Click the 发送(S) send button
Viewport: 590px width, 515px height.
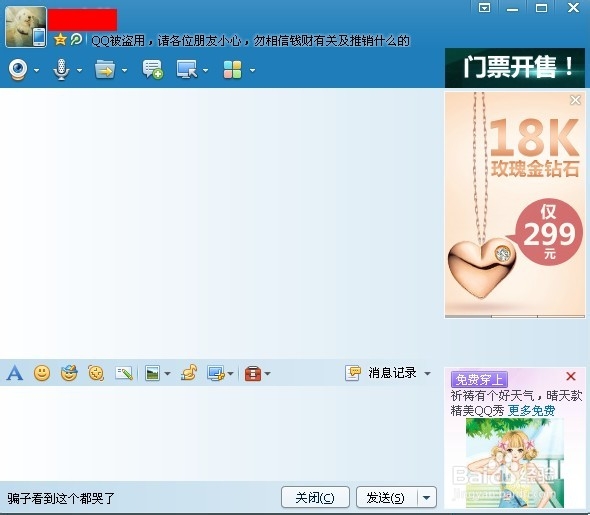(386, 497)
